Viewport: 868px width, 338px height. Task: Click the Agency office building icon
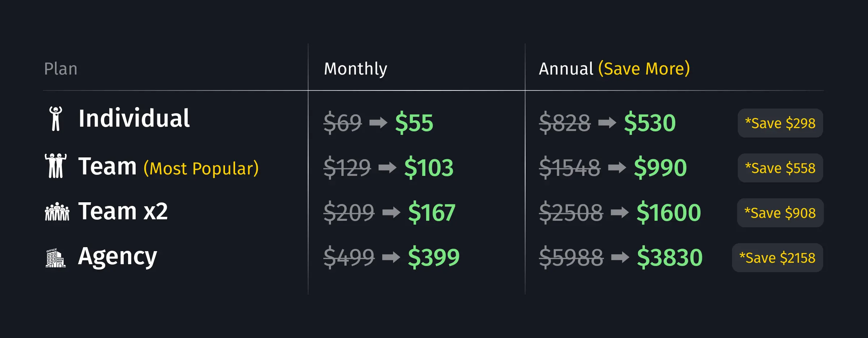[56, 258]
